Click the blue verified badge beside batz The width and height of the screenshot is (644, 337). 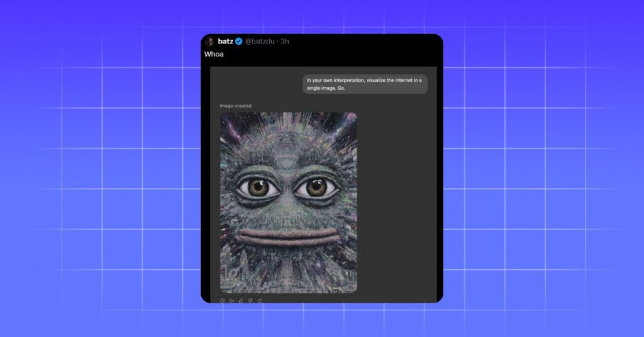pyautogui.click(x=238, y=41)
